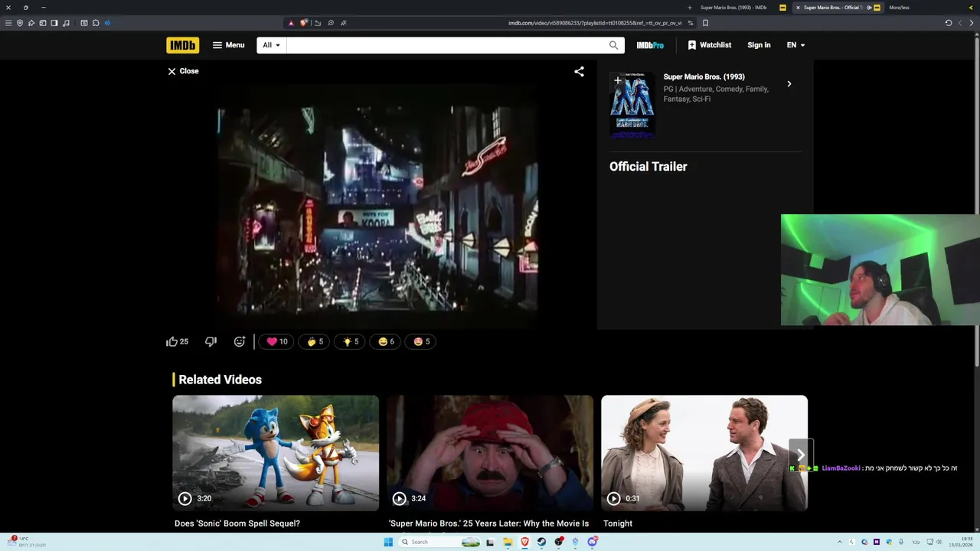The height and width of the screenshot is (551, 980).
Task: Click the taskbar clock showing 19:35
Action: [962, 542]
